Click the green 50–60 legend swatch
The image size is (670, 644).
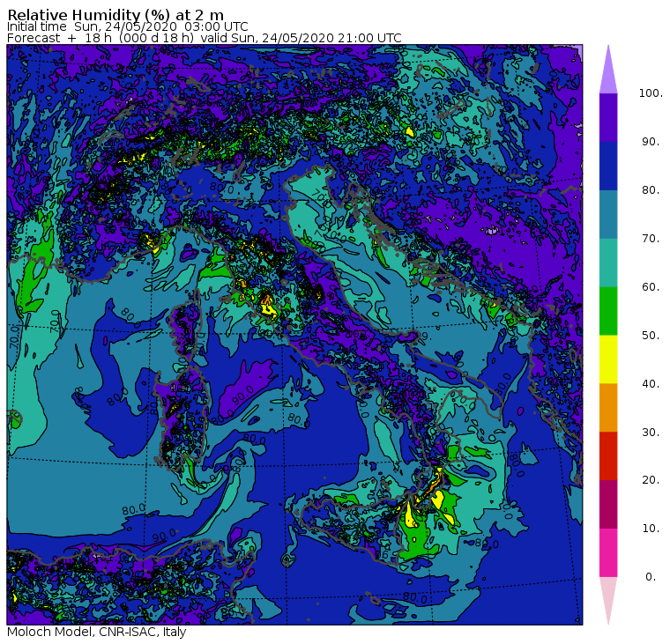608,311
